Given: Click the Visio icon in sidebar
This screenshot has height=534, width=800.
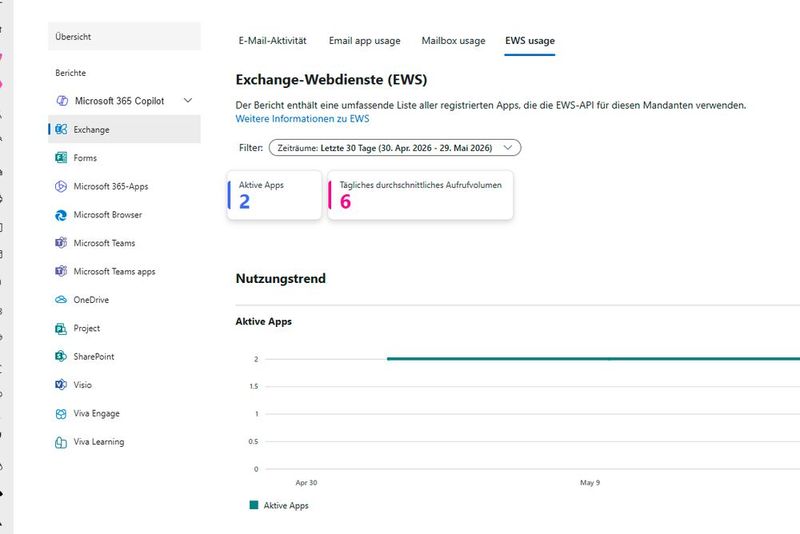Looking at the screenshot, I should (61, 385).
